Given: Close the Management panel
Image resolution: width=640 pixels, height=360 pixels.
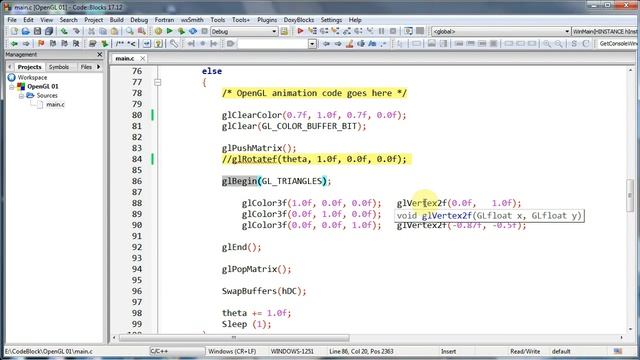Looking at the screenshot, I should (100, 54).
